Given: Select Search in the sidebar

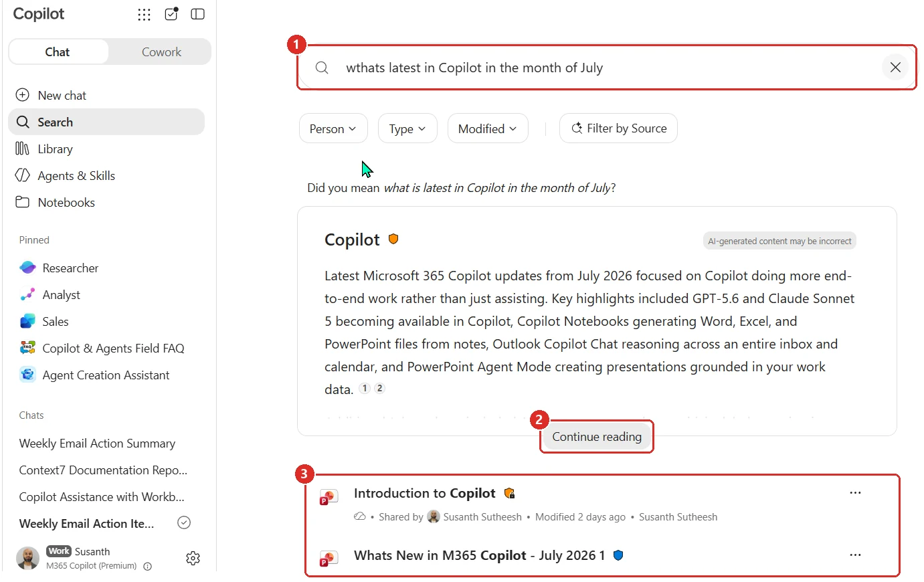Looking at the screenshot, I should (106, 122).
